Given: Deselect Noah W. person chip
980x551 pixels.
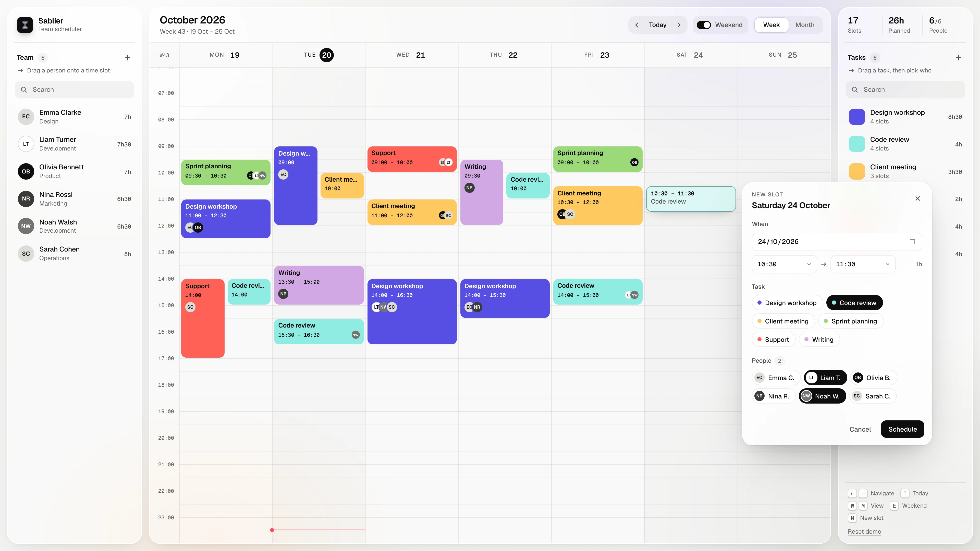Looking at the screenshot, I should pyautogui.click(x=822, y=396).
